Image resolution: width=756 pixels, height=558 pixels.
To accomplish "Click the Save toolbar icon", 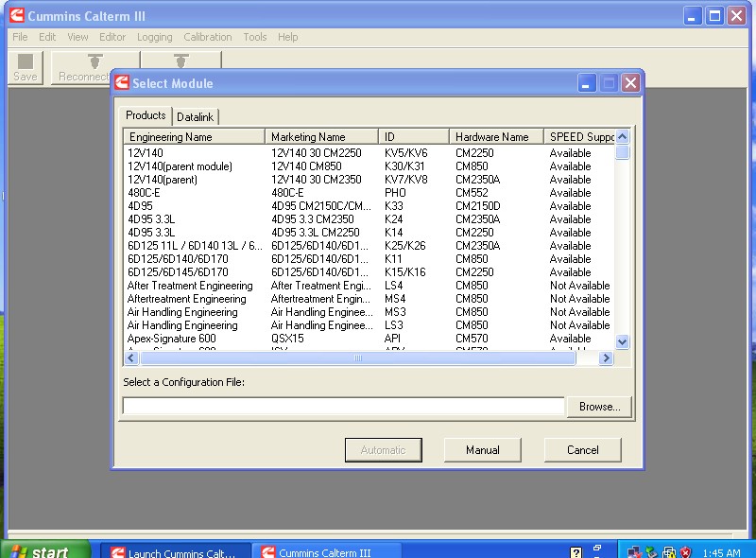I will tap(26, 68).
